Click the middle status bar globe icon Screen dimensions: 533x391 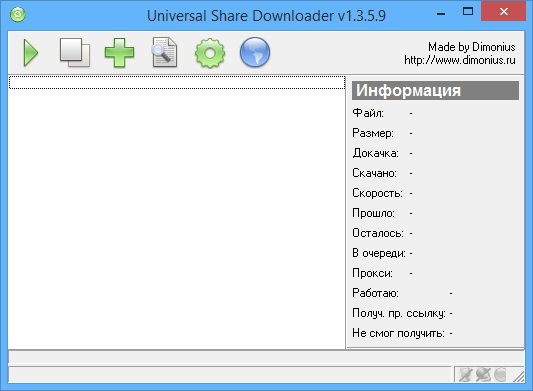click(x=483, y=375)
